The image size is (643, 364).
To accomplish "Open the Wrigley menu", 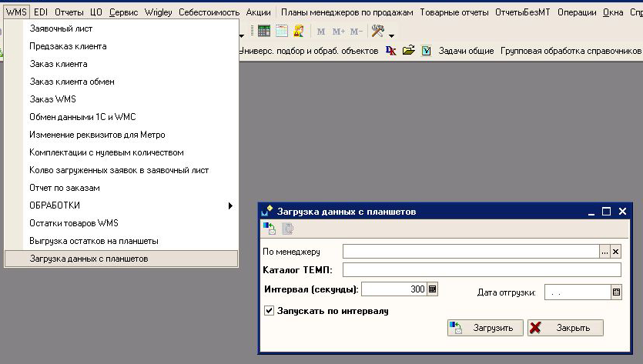I will pyautogui.click(x=159, y=12).
